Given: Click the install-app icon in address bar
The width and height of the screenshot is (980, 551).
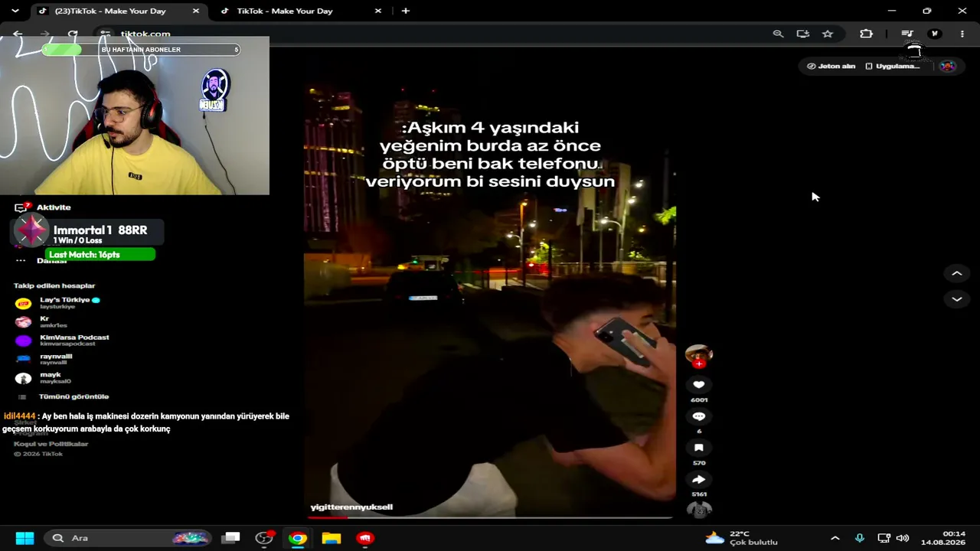Looking at the screenshot, I should pos(802,34).
